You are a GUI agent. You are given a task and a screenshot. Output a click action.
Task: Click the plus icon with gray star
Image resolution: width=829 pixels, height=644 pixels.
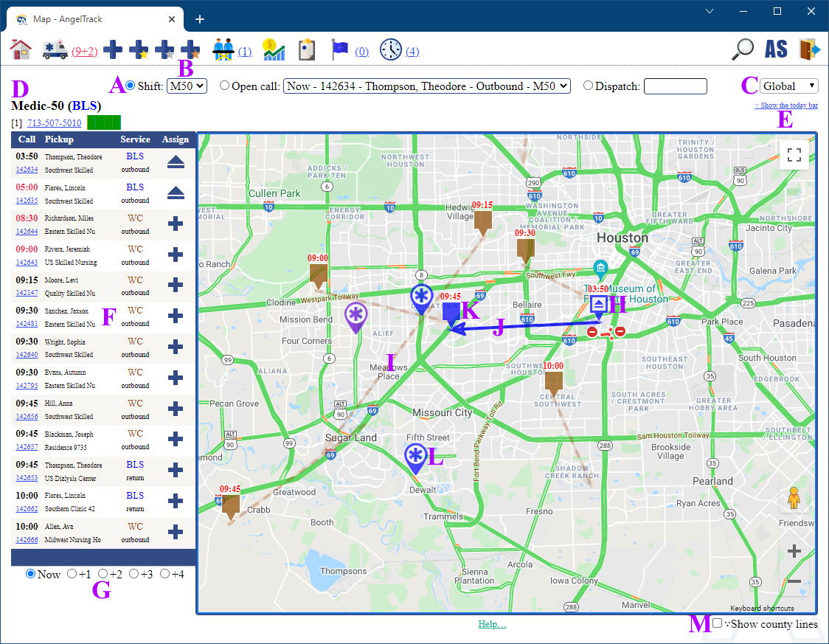164,49
